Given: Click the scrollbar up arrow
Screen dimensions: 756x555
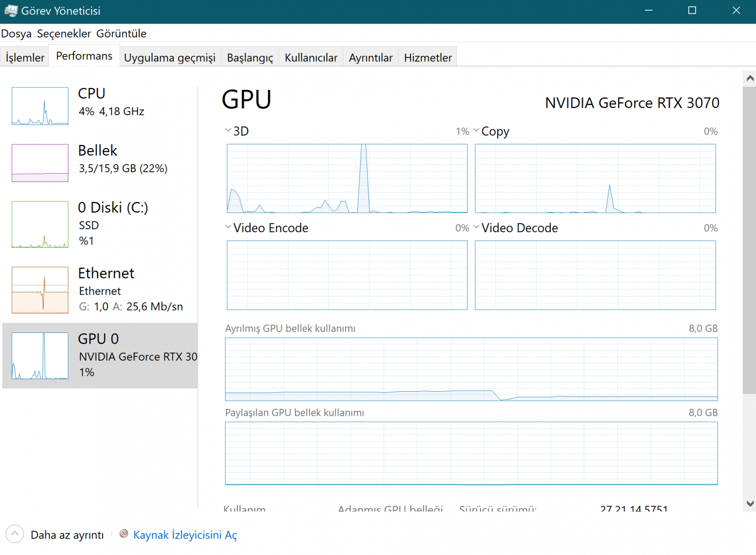Looking at the screenshot, I should [x=750, y=78].
